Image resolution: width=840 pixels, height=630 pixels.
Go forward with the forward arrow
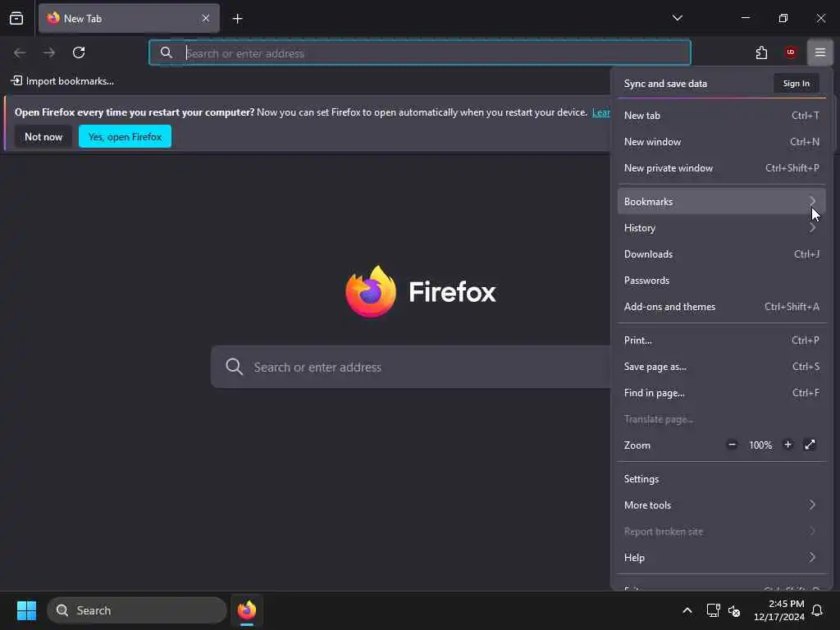[x=49, y=52]
